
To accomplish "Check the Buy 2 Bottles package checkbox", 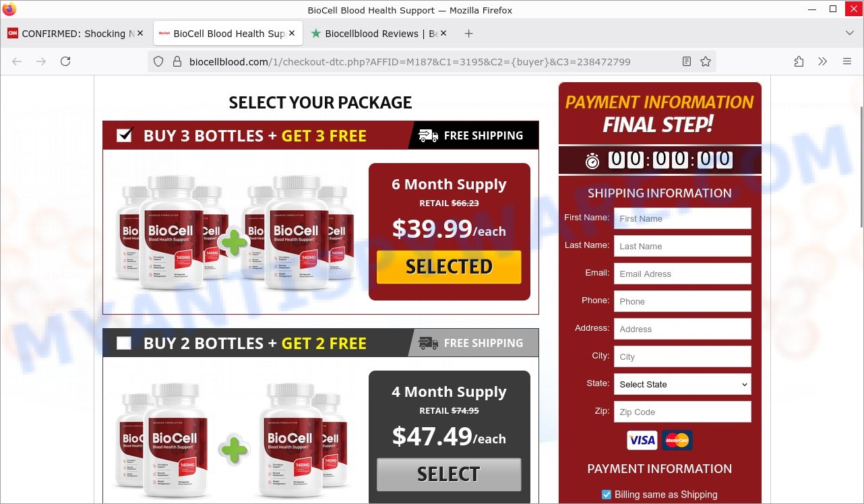I will (x=124, y=343).
